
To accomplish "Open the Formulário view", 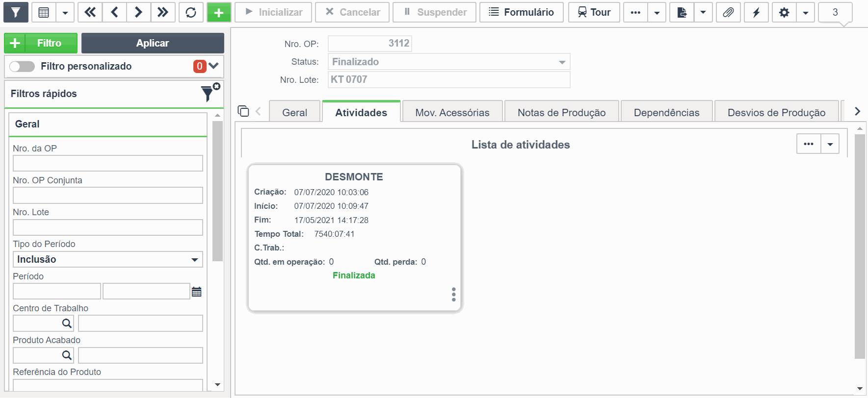I will (x=522, y=12).
